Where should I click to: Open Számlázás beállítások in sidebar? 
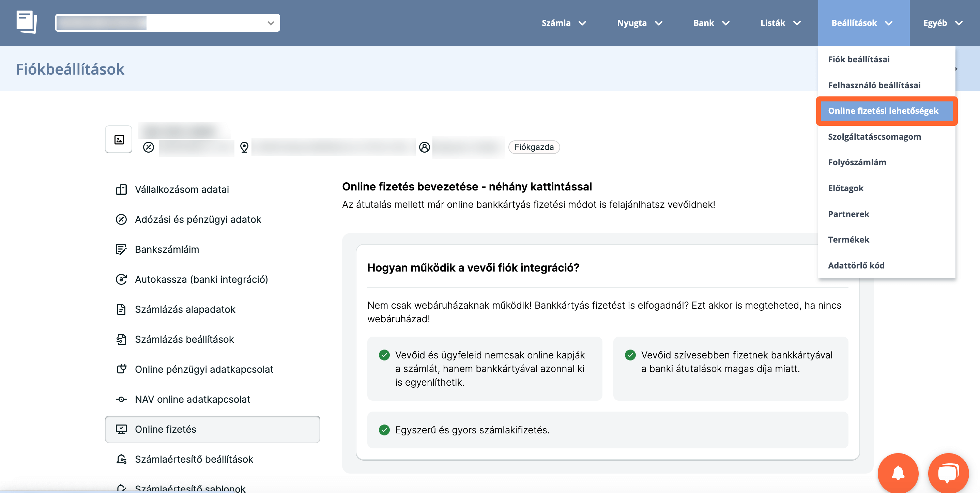click(184, 339)
